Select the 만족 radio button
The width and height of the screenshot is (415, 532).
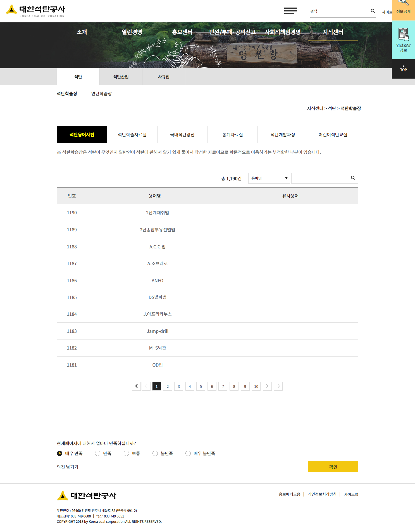[98, 453]
